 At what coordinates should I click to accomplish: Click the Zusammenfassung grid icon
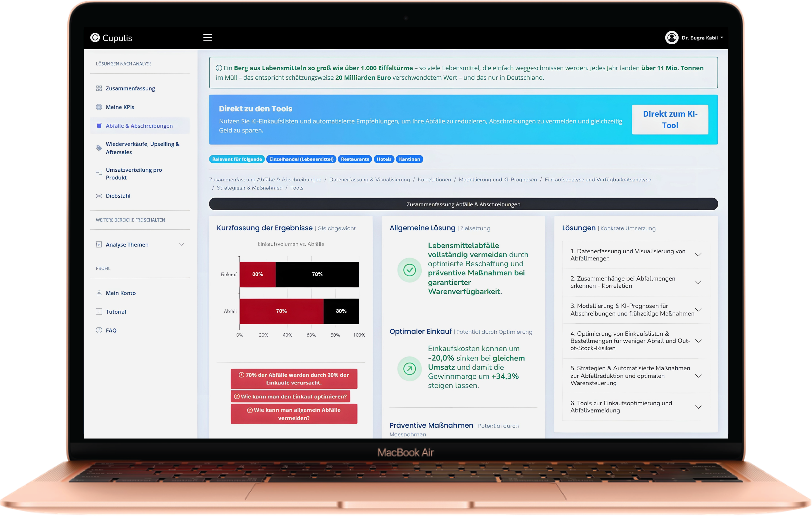[99, 88]
